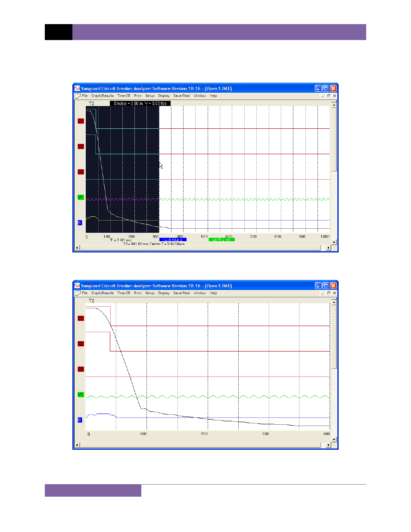Click the blue I1 channel label in the Stroke-readout window
Image resolution: width=411 pixels, height=532 pixels.
[x=80, y=223]
